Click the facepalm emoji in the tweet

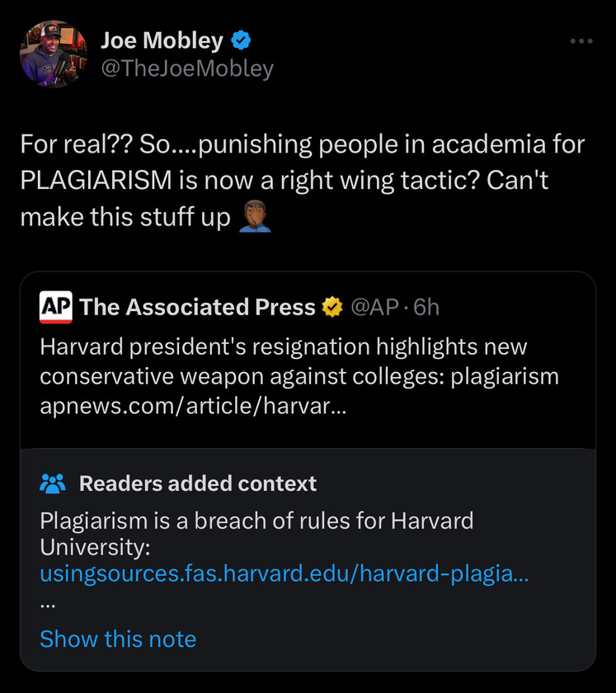[255, 216]
